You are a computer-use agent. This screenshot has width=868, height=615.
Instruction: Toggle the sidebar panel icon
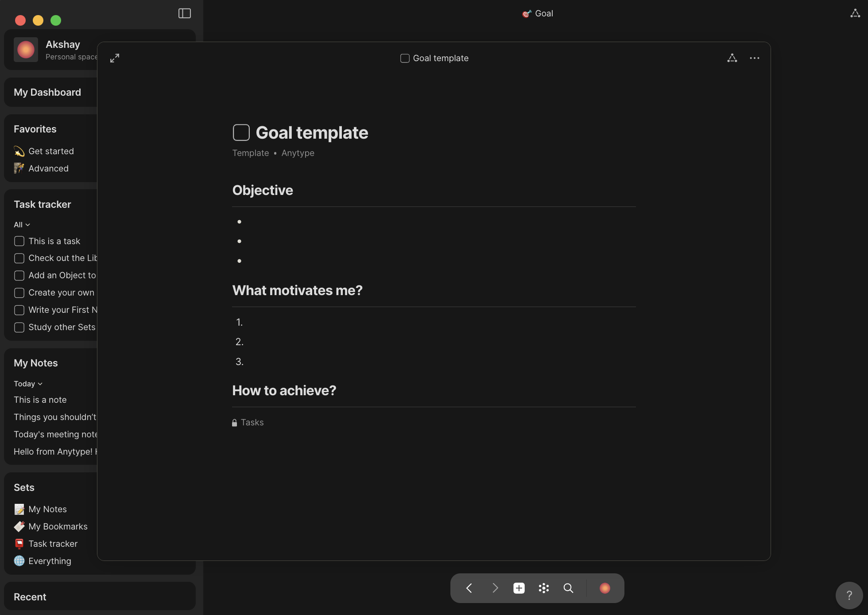click(185, 13)
